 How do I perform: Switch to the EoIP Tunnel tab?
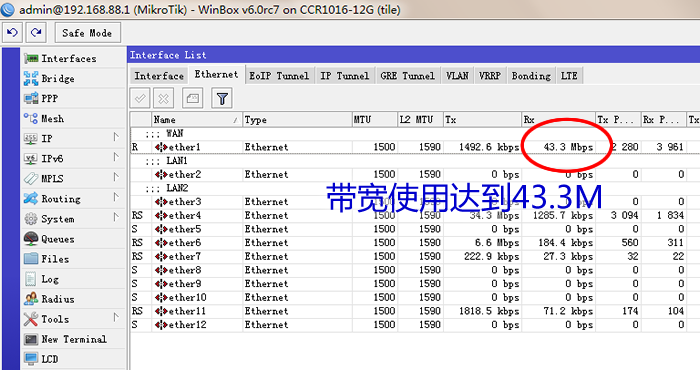(x=279, y=76)
